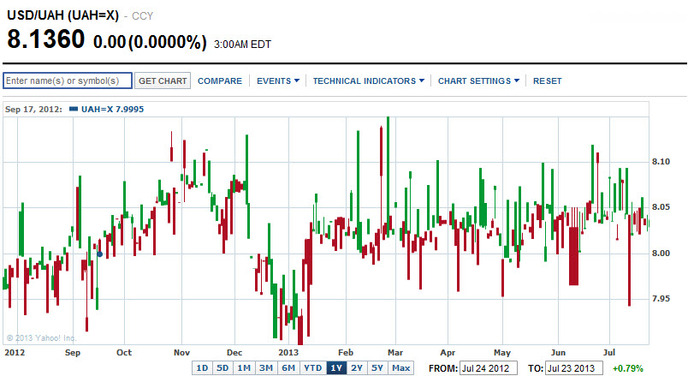This screenshot has width=688, height=376.
Task: Click RESET to restore the chart
Action: [547, 81]
